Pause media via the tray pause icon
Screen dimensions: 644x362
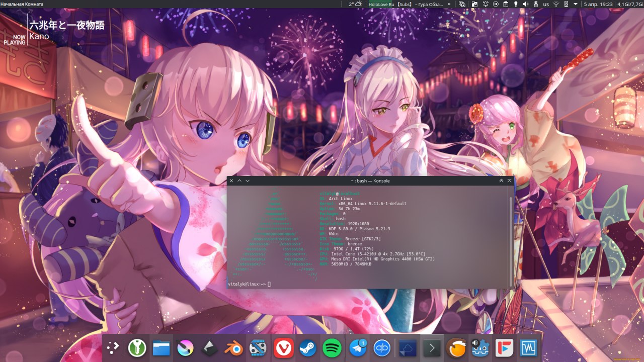(x=496, y=4)
